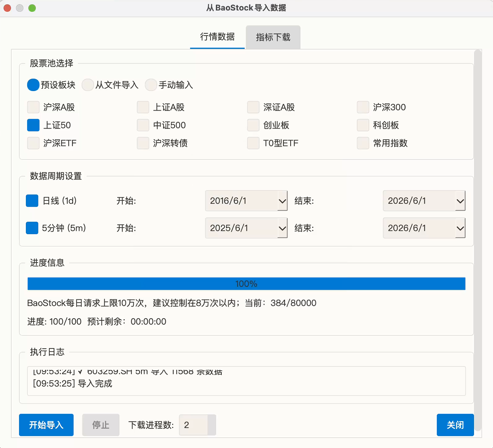The width and height of the screenshot is (493, 448).
Task: Click the 开始导入 button
Action: (46, 425)
